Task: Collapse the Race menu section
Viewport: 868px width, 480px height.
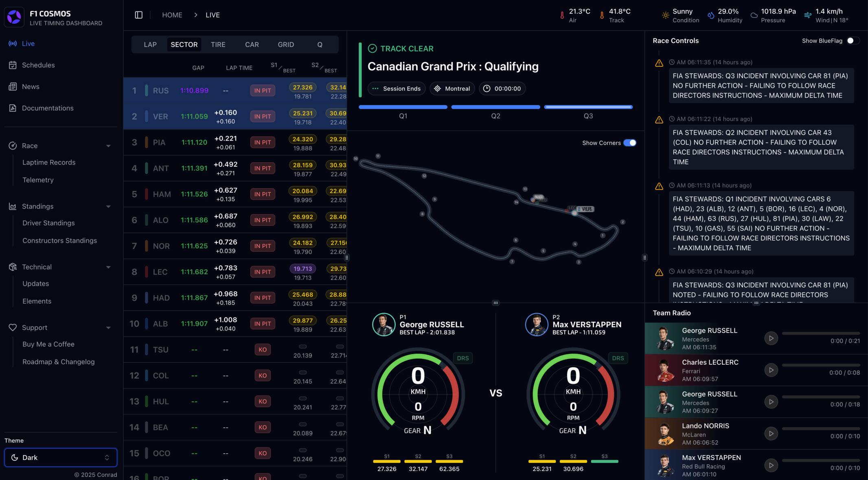Action: (108, 146)
